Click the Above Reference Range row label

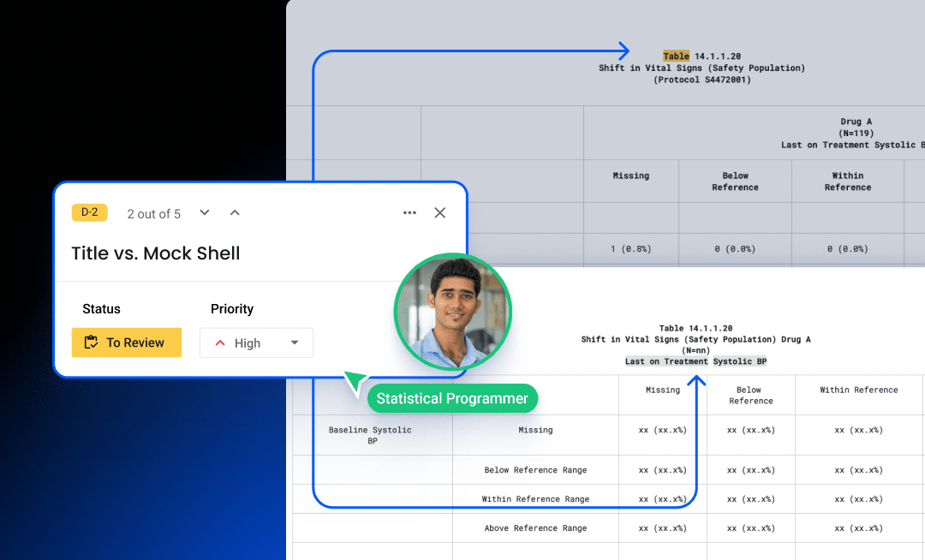point(535,528)
